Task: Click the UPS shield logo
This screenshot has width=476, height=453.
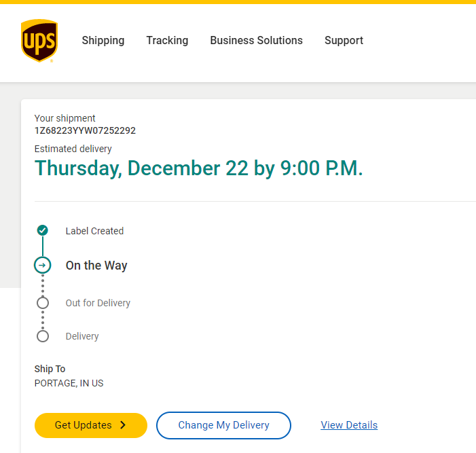Action: tap(39, 41)
